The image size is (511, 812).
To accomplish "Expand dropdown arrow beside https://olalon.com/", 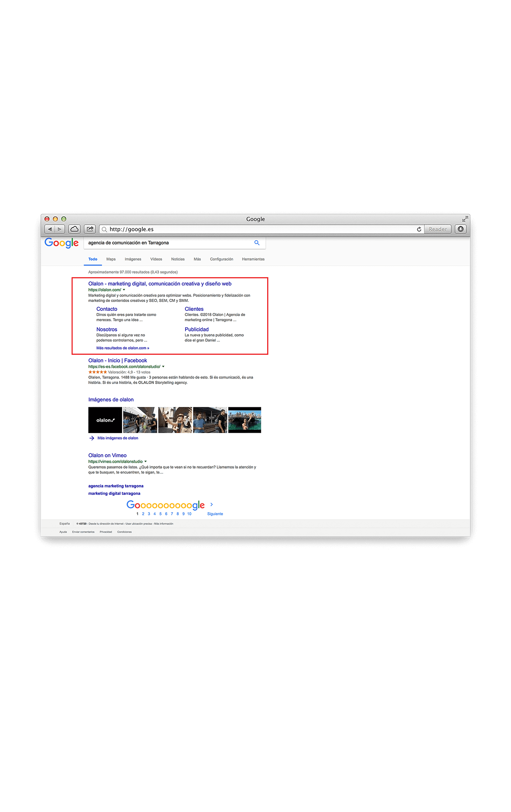I will point(124,290).
